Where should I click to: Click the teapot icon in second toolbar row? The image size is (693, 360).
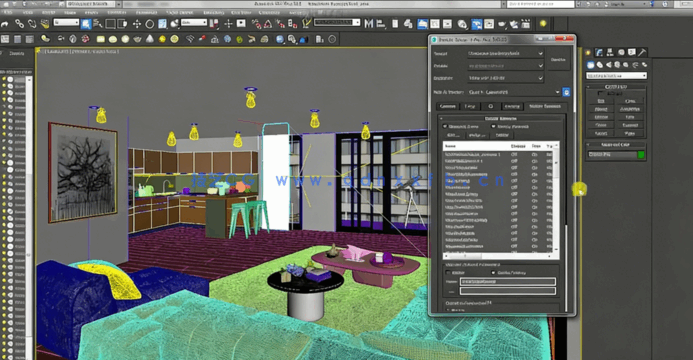pos(138,39)
